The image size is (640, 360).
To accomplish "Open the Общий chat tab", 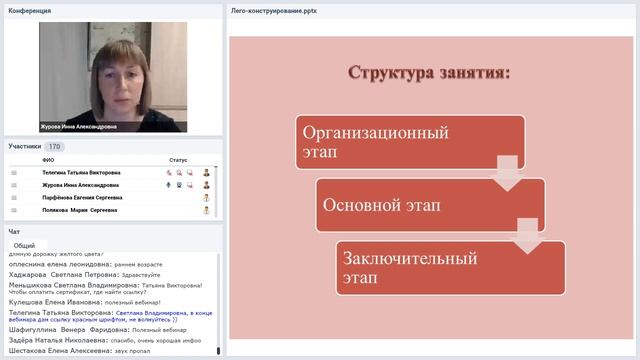I will [24, 246].
